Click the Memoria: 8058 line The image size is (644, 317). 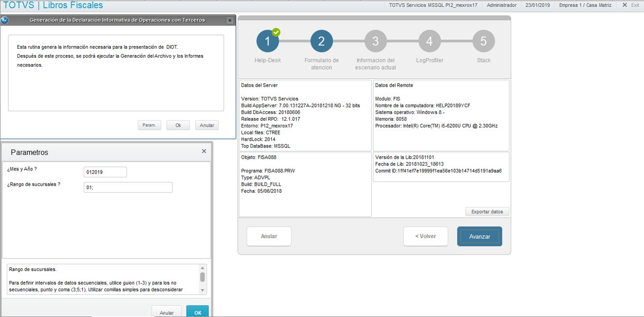(x=391, y=119)
